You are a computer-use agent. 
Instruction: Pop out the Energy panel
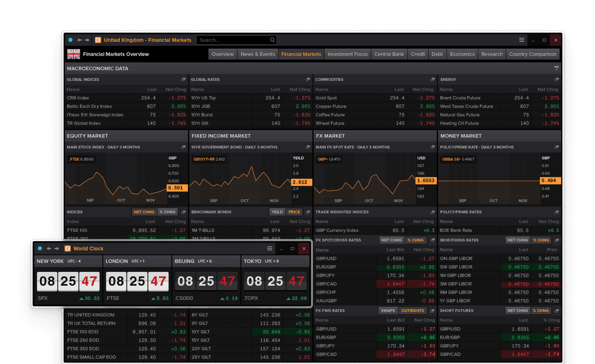point(557,79)
